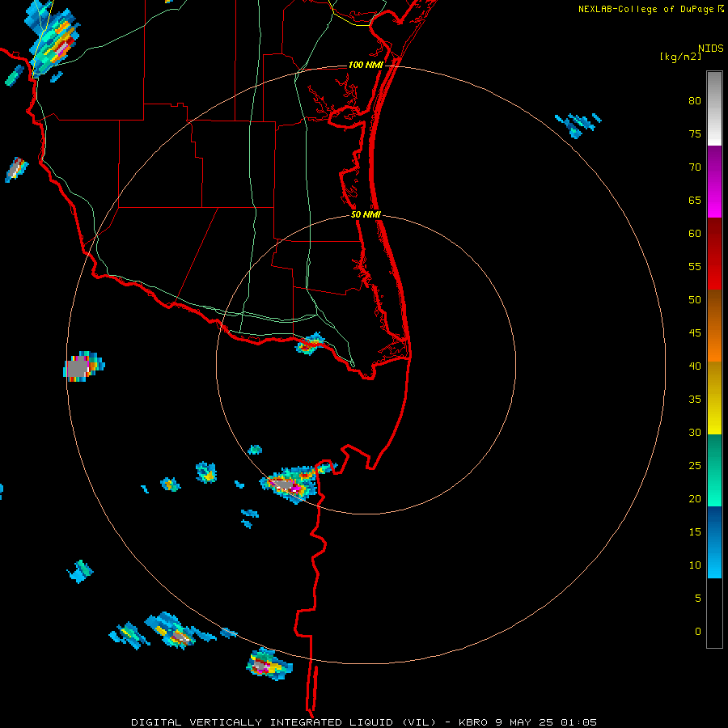Pick the green segment of the color bar
The image size is (728, 728).
(714, 470)
